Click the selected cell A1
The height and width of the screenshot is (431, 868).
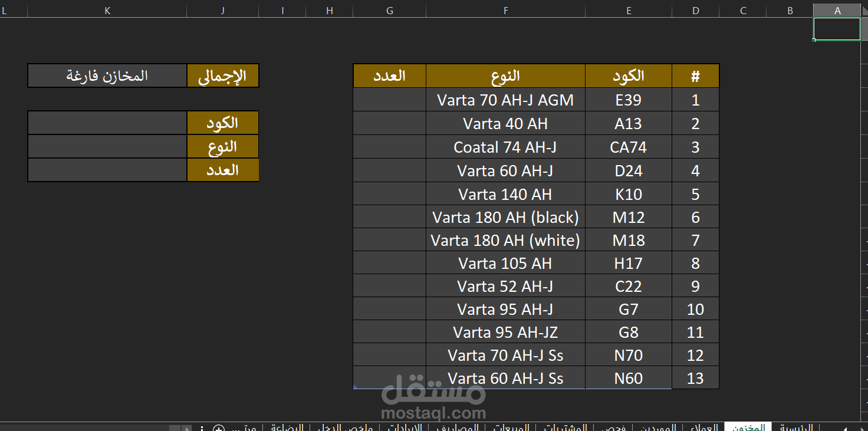click(x=837, y=29)
